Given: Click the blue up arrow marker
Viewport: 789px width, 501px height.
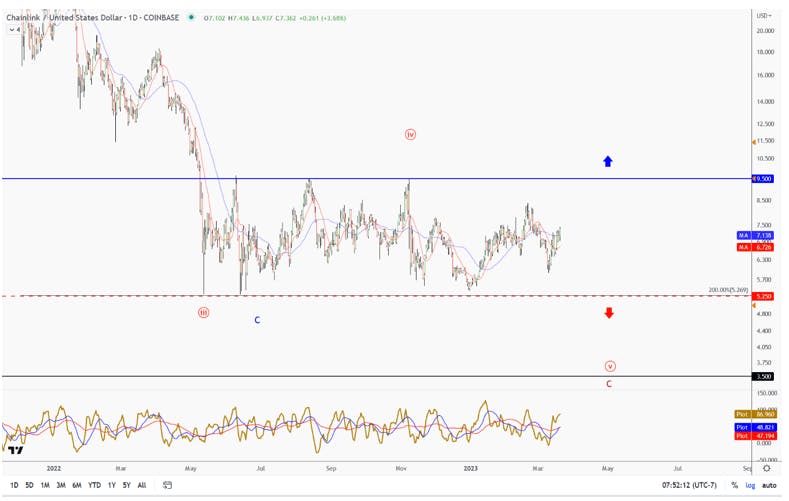Looking at the screenshot, I should pos(608,161).
